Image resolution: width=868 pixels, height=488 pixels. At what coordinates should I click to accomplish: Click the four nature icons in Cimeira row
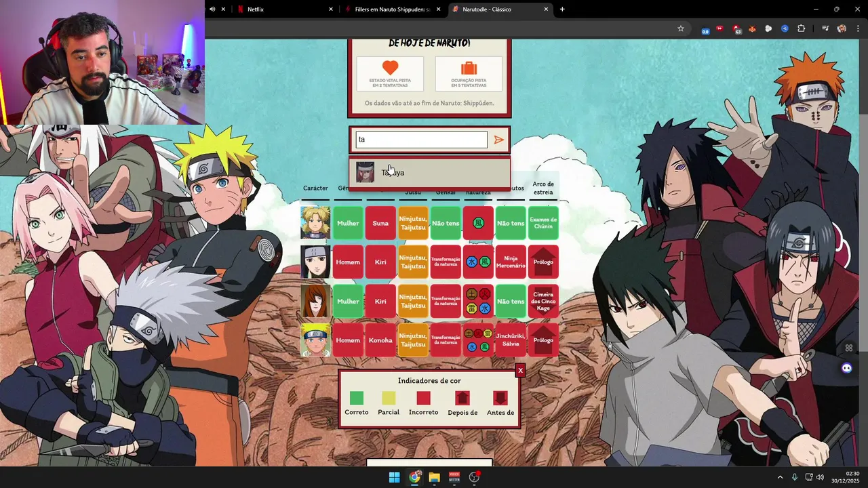478,301
